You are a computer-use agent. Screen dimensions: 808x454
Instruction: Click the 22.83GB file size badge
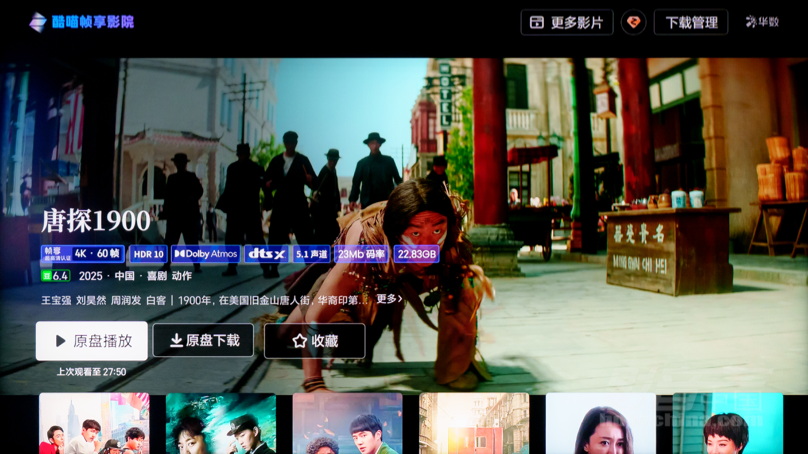click(x=416, y=254)
